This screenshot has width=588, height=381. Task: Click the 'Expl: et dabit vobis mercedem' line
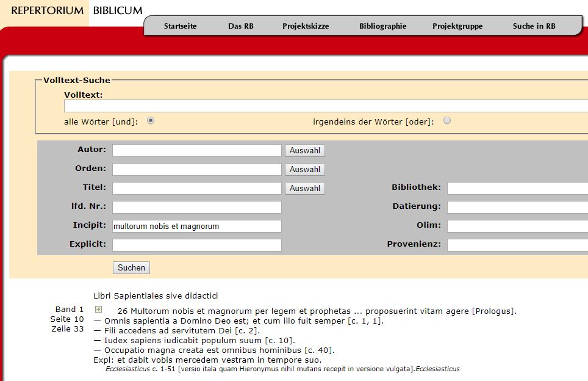point(207,360)
